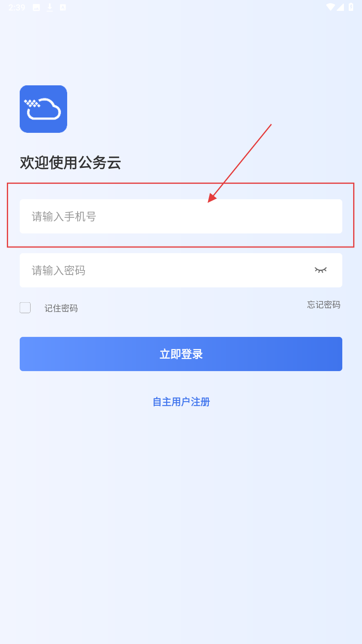Toggle password visibility with the eye icon
The width and height of the screenshot is (362, 644).
(321, 270)
